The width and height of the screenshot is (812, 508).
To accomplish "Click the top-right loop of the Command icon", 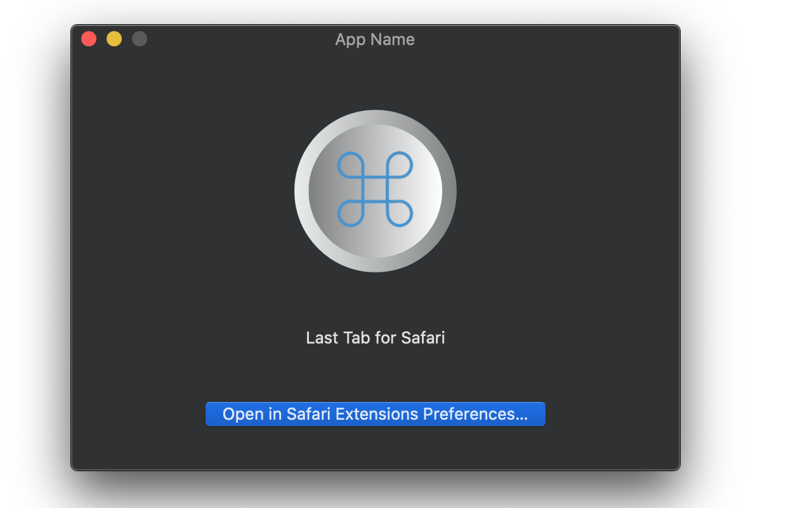I will coord(400,165).
